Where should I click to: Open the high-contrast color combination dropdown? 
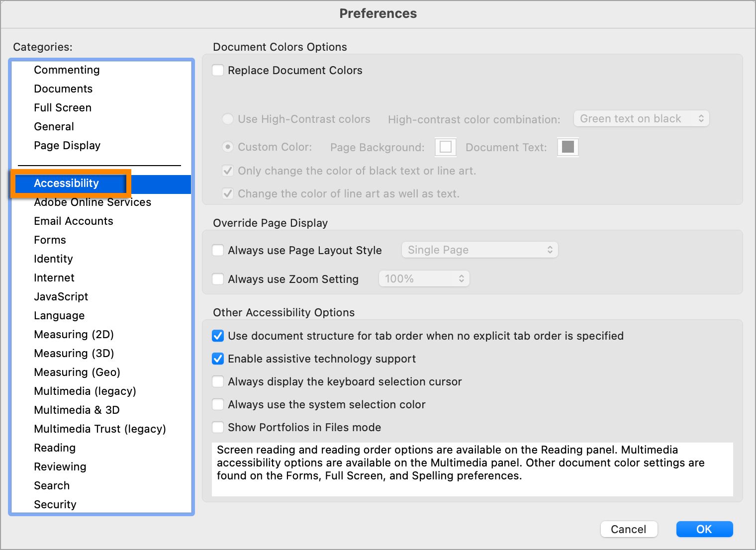[x=641, y=118]
